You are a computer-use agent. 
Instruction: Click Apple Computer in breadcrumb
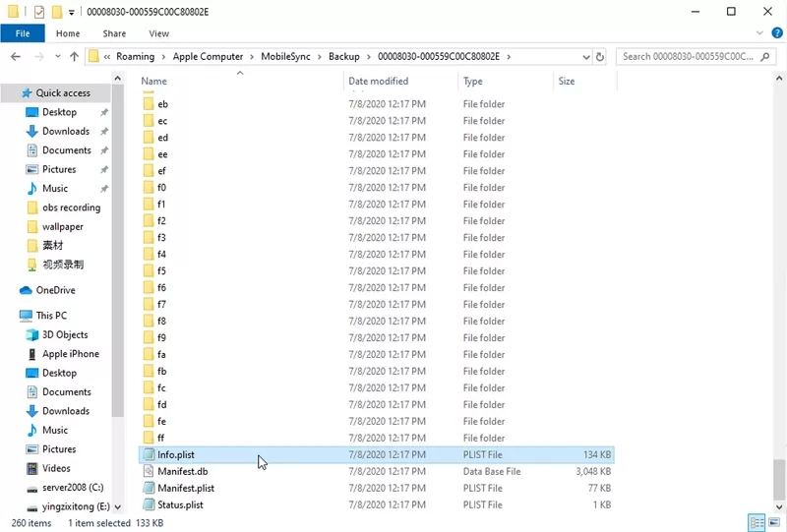[208, 57]
